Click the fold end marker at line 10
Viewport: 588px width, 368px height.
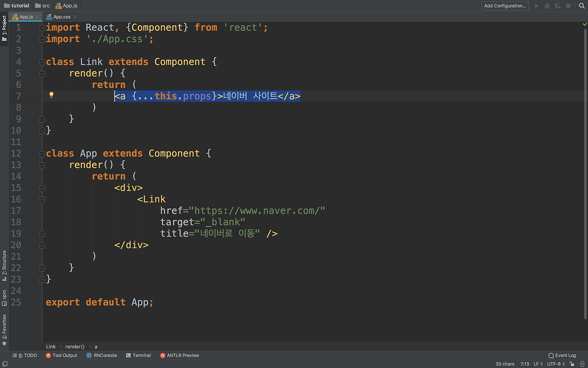click(x=42, y=130)
